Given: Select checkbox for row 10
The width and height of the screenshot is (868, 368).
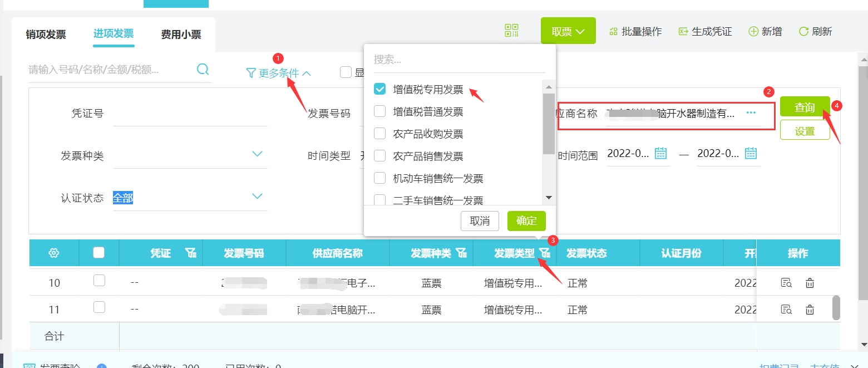Looking at the screenshot, I should point(99,280).
